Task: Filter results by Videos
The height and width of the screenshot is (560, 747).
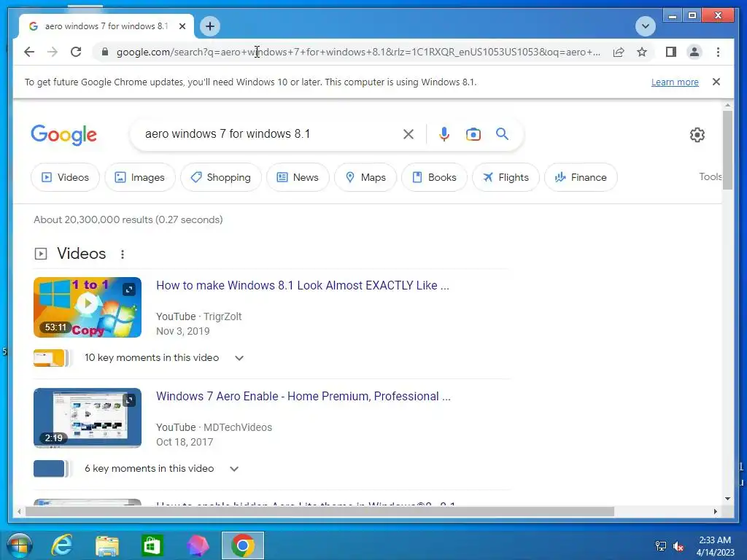Action: pos(65,177)
